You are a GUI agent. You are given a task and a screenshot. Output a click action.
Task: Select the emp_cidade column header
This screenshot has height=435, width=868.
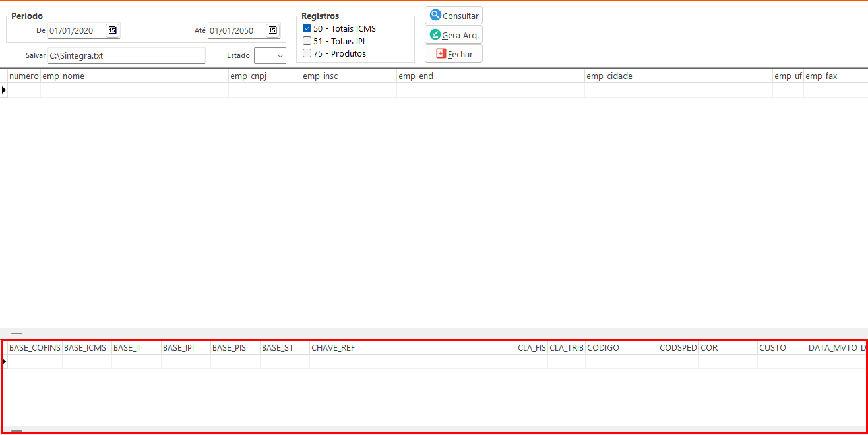coord(678,76)
